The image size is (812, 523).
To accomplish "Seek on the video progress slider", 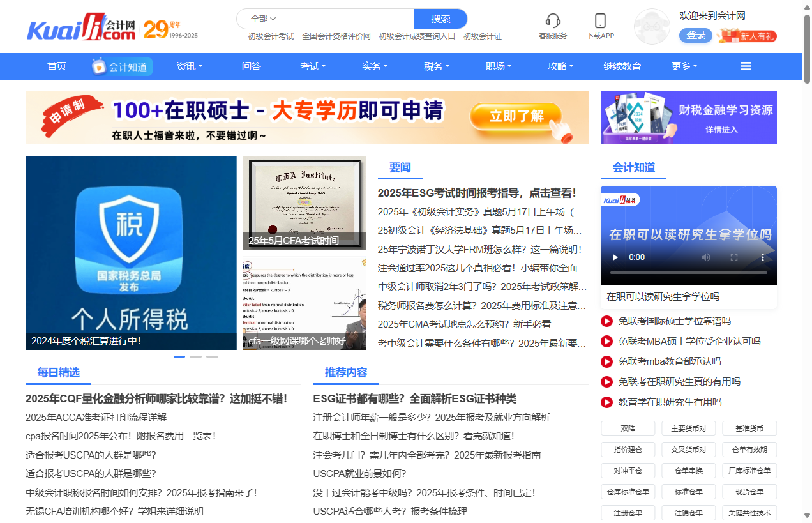I will click(688, 273).
